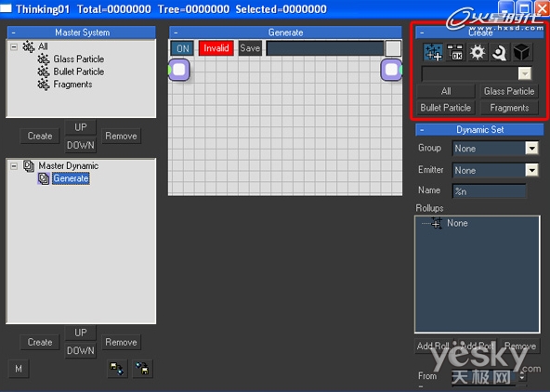
Task: Open the Group dropdown
Action: [x=531, y=149]
